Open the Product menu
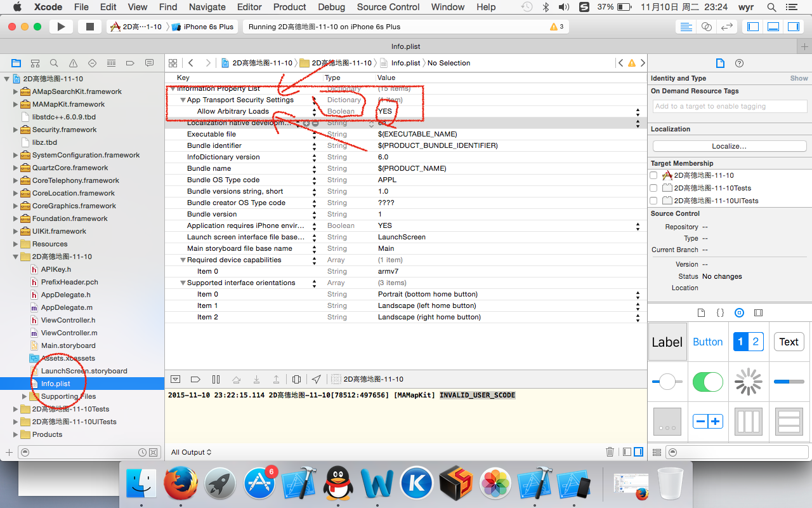The width and height of the screenshot is (812, 508). click(290, 7)
